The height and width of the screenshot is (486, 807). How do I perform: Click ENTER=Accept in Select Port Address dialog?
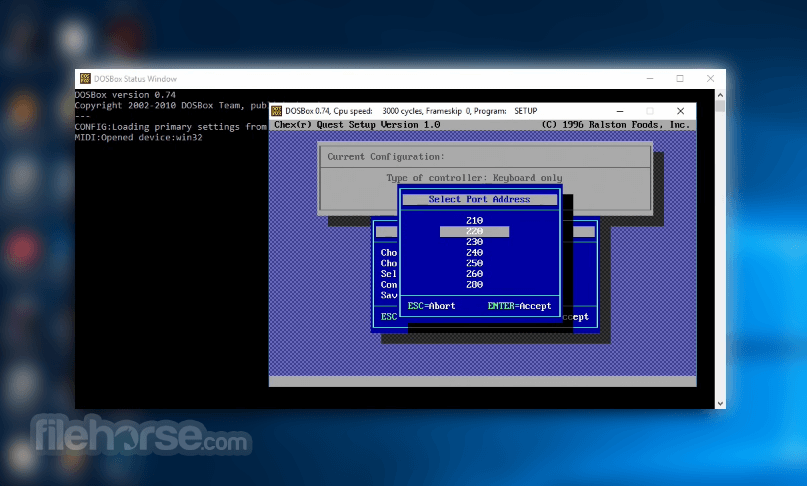519,306
